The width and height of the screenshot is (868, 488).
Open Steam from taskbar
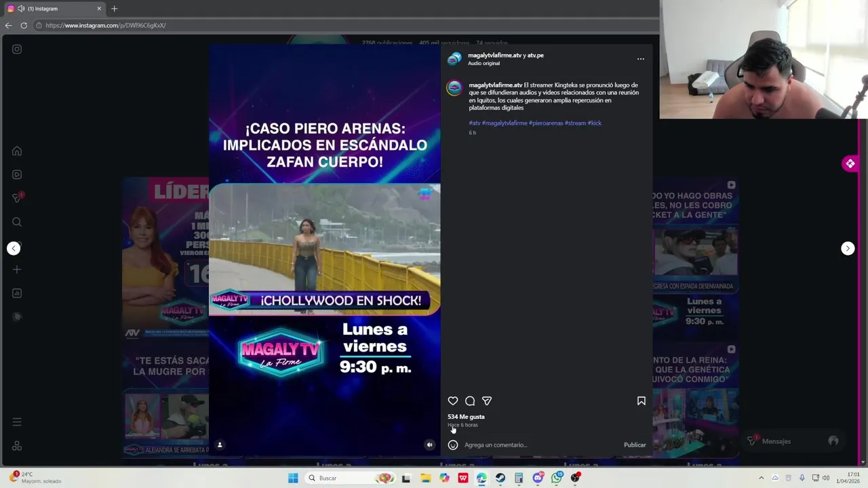click(x=500, y=478)
